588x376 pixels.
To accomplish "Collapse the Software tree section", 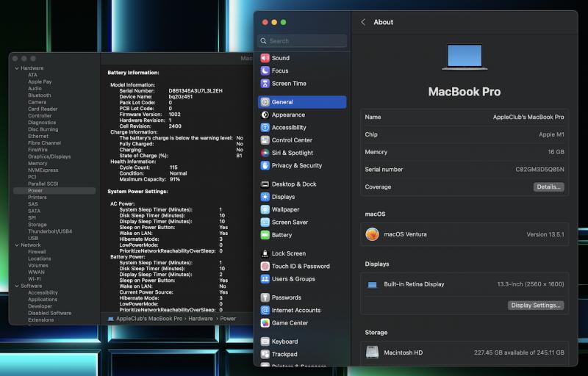I will tap(16, 286).
